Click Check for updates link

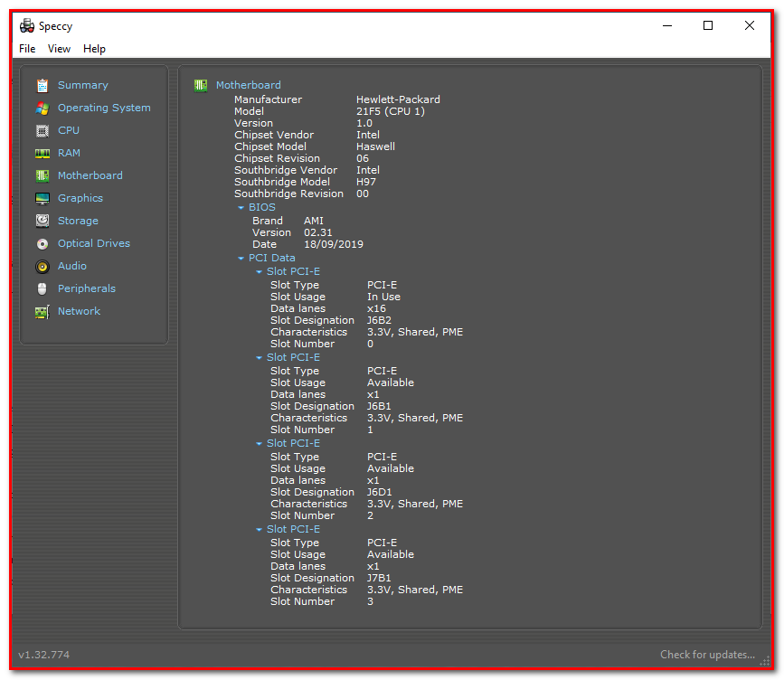tap(707, 655)
